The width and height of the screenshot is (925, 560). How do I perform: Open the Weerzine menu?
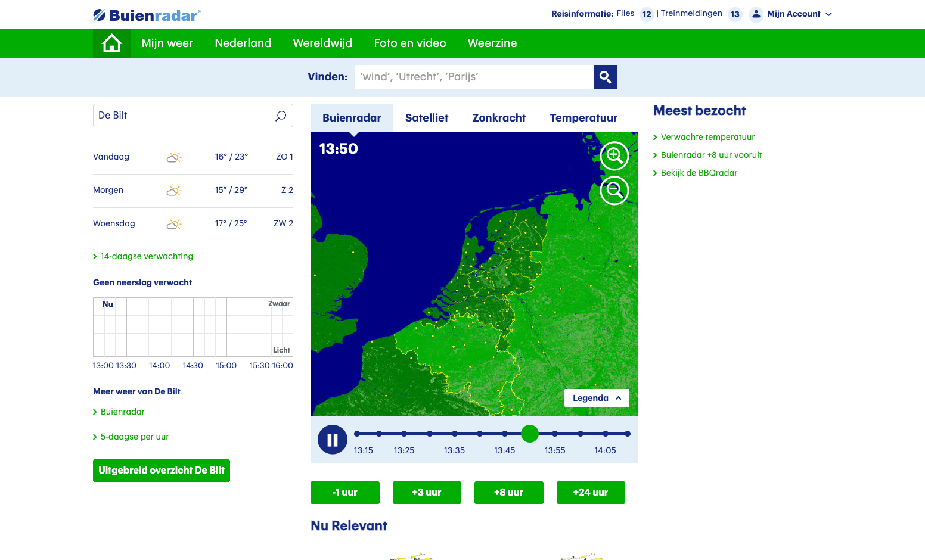(x=492, y=43)
